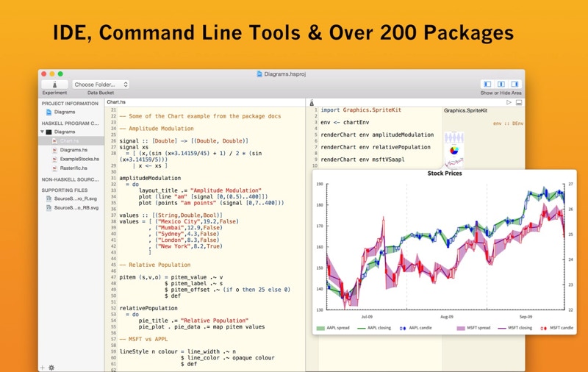Collapse the Diagrams program folder triangle

(43, 132)
